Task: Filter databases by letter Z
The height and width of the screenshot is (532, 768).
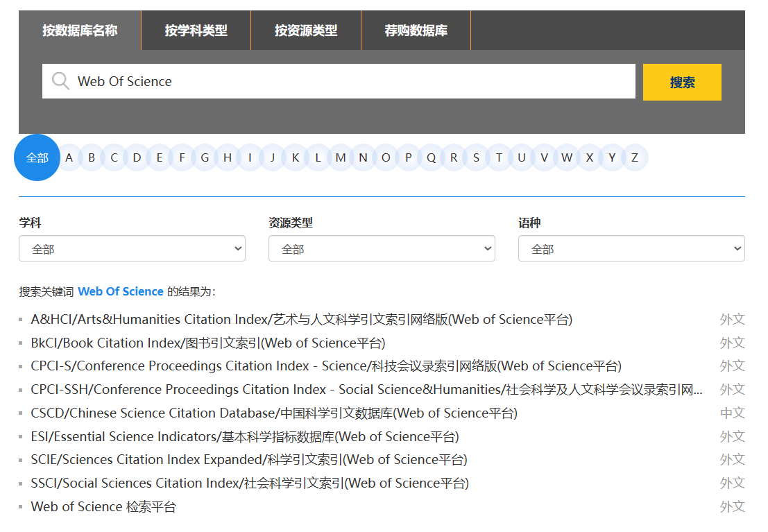Action: [635, 157]
